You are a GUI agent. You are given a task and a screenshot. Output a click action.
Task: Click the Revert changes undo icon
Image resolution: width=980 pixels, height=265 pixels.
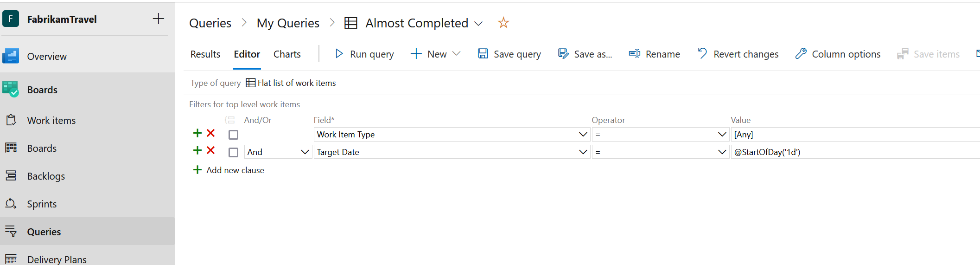click(702, 53)
